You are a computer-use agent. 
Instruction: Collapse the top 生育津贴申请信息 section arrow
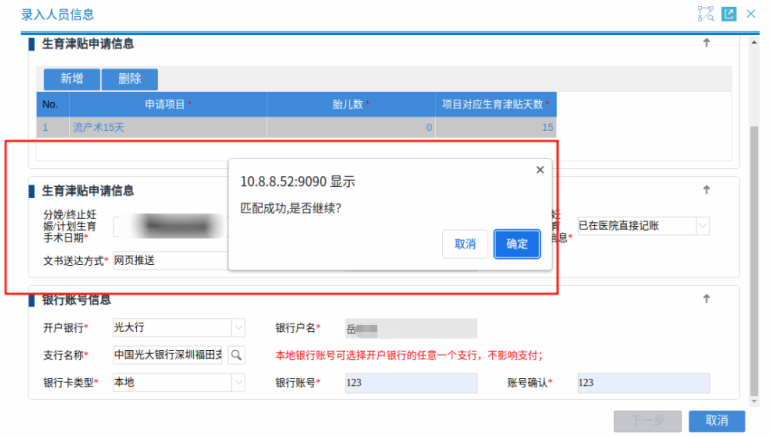706,43
